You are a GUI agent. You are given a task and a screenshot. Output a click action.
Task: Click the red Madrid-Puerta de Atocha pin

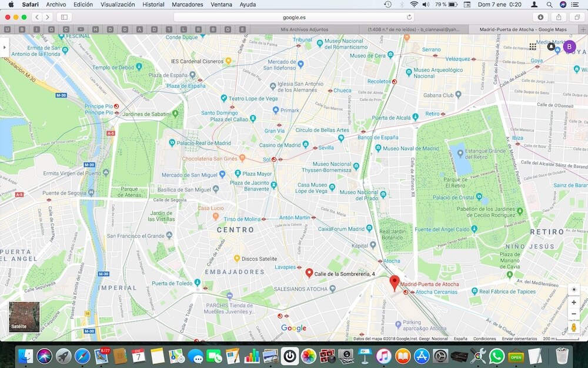395,282
